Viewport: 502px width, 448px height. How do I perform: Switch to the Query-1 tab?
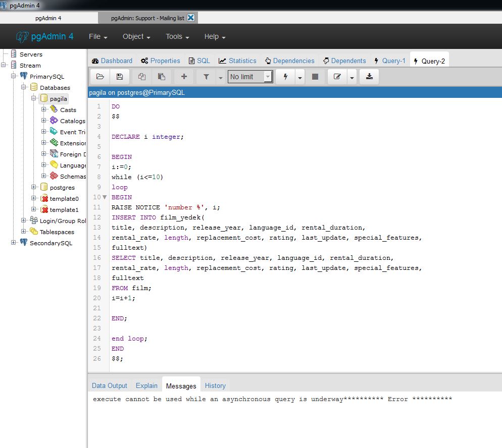pos(389,61)
